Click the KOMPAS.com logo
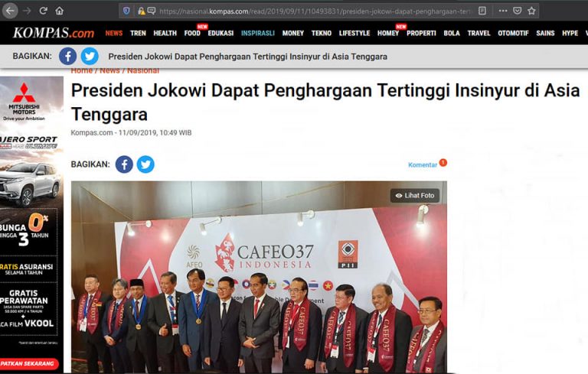Screen dimensions: 588x374 coord(54,33)
